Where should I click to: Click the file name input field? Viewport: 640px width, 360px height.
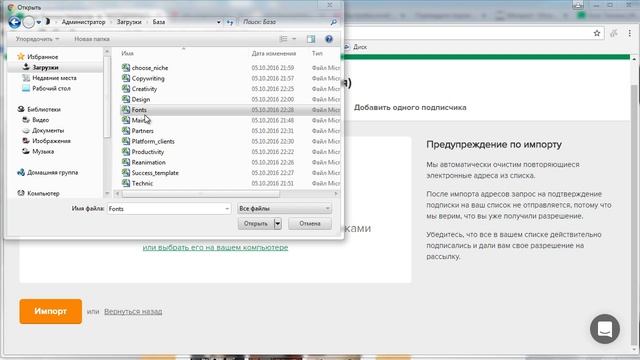pos(166,209)
